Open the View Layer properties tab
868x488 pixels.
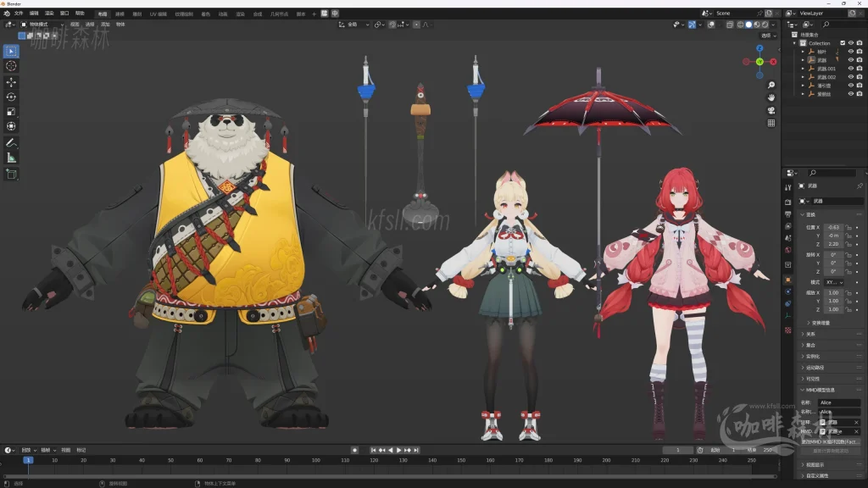(x=788, y=226)
